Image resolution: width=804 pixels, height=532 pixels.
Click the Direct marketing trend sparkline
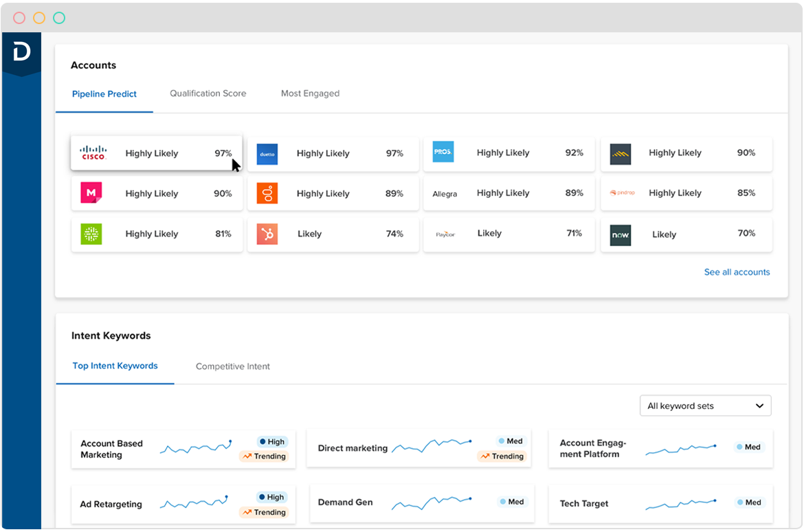click(x=432, y=446)
